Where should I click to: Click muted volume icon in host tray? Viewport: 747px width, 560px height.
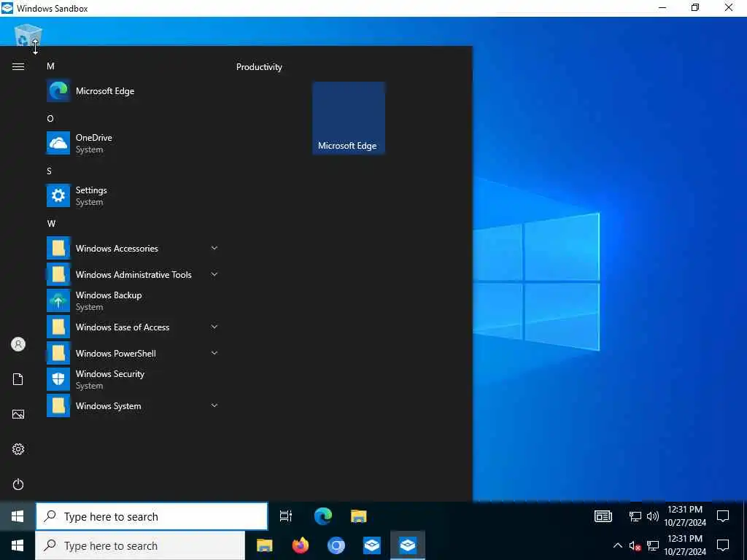(x=635, y=545)
